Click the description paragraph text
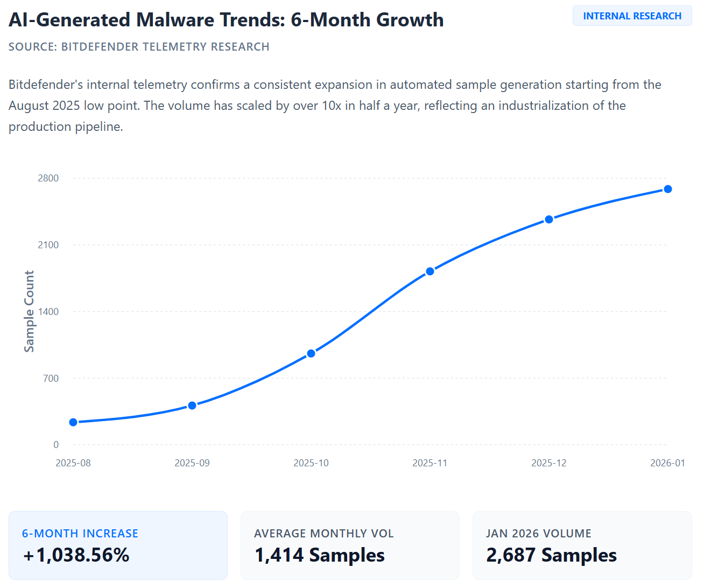Screen dimensions: 704x588 [334, 106]
